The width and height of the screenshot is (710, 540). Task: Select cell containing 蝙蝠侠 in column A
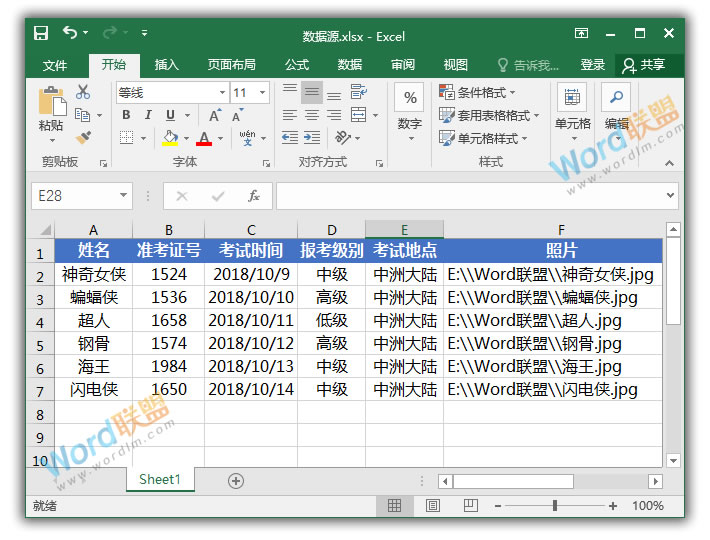(x=94, y=297)
